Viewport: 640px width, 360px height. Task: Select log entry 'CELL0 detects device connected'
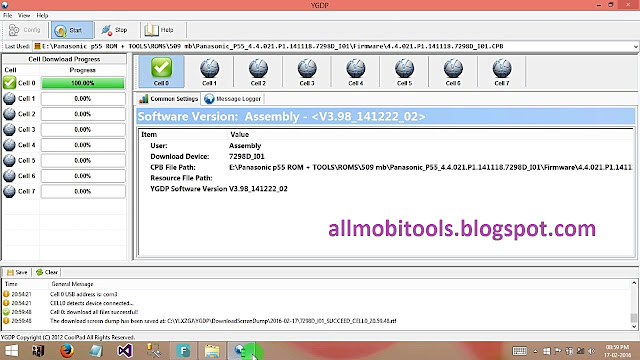[x=316, y=303]
